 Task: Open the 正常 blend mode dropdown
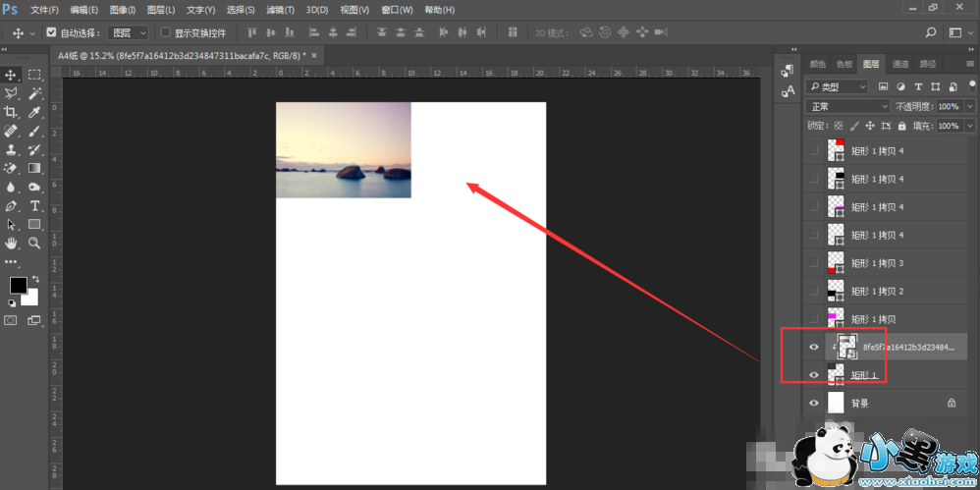847,106
